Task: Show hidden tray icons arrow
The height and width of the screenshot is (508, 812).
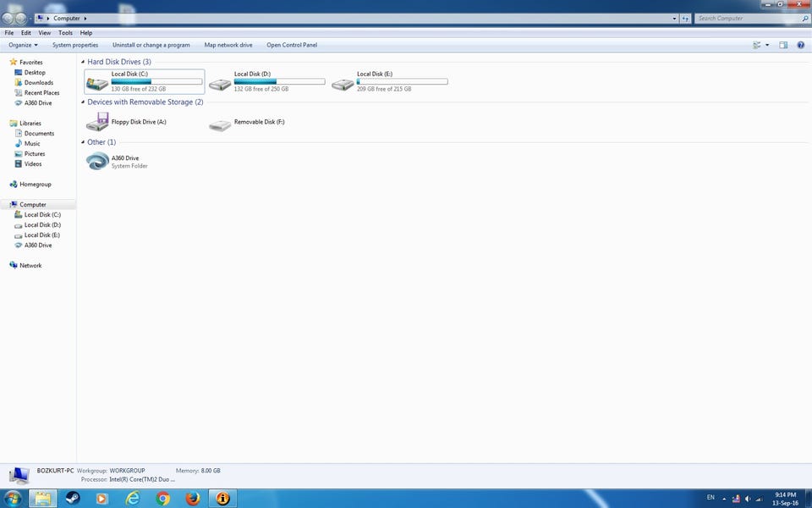Action: pos(724,500)
